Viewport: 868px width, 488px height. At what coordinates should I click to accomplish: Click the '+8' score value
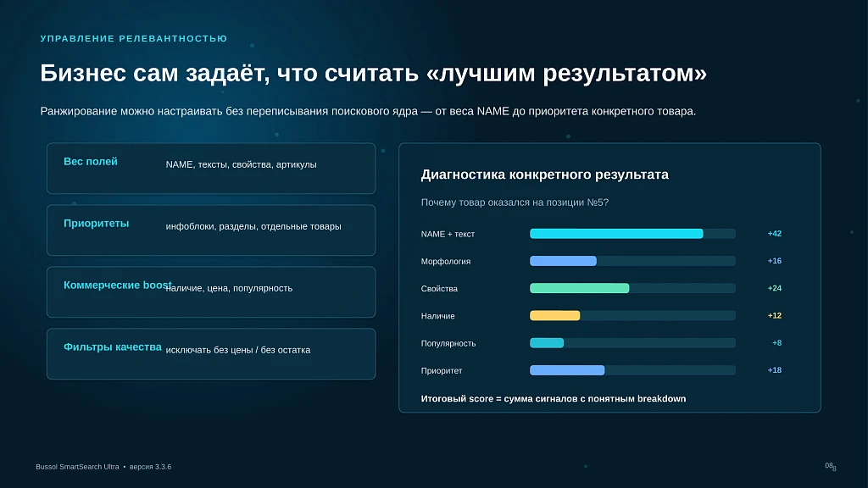(x=777, y=343)
